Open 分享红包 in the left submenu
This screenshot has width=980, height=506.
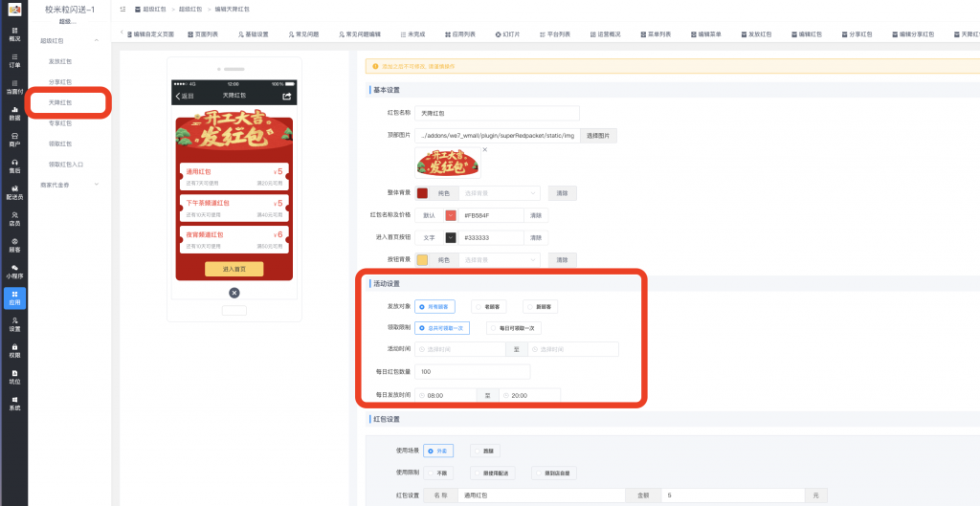click(60, 82)
